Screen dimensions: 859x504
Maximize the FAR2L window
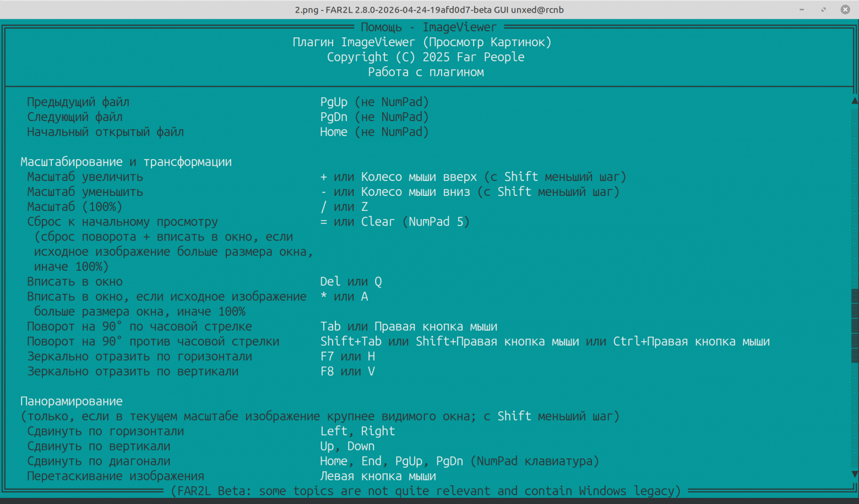tap(824, 9)
